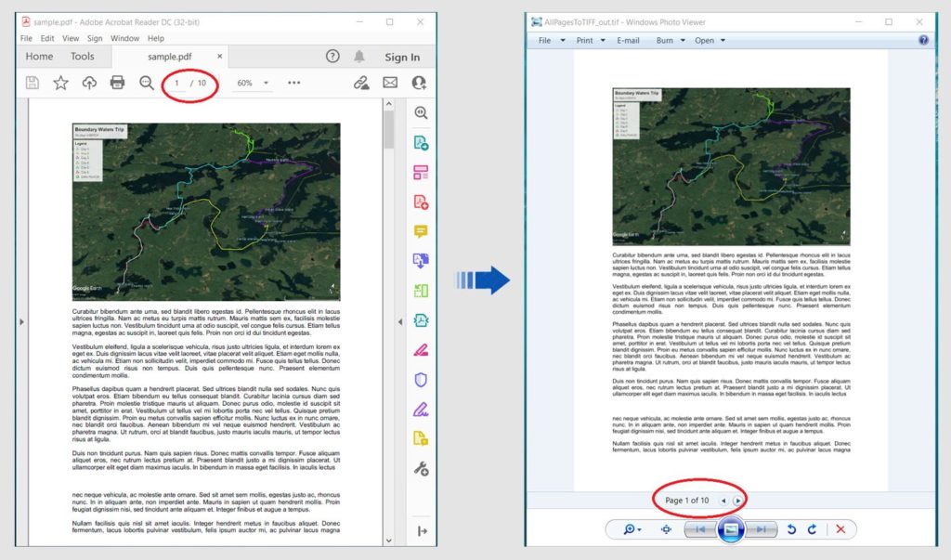Save the PDF using the save icon
The width and height of the screenshot is (951, 560).
pyautogui.click(x=33, y=82)
